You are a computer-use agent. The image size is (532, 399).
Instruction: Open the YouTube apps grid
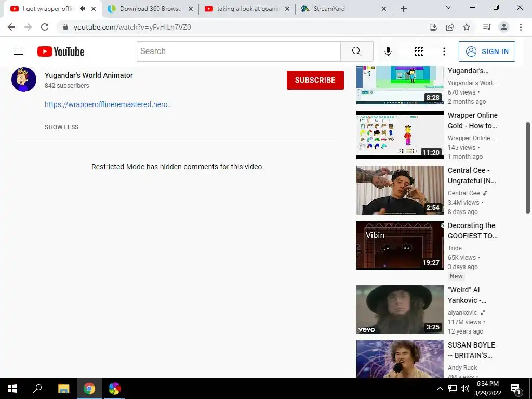419,51
